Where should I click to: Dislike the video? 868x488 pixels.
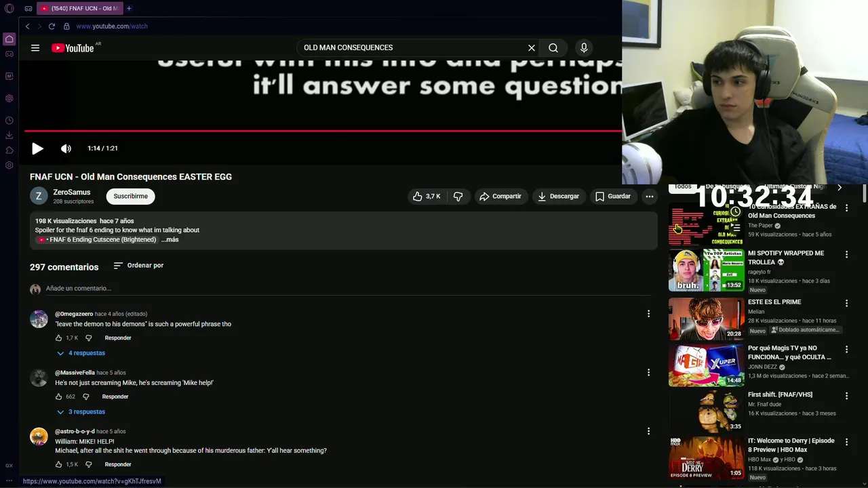coord(458,197)
